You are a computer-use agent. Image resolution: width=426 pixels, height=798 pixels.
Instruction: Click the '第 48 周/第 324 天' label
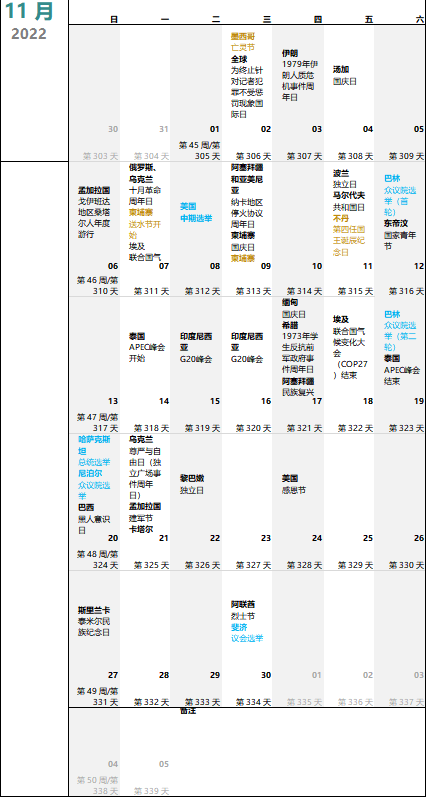click(98, 559)
